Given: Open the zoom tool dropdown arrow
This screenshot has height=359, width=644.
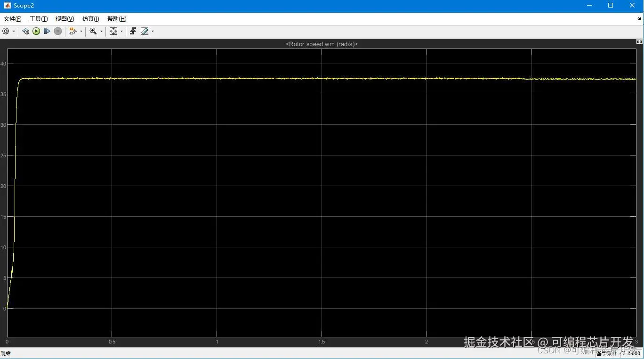Looking at the screenshot, I should [101, 32].
